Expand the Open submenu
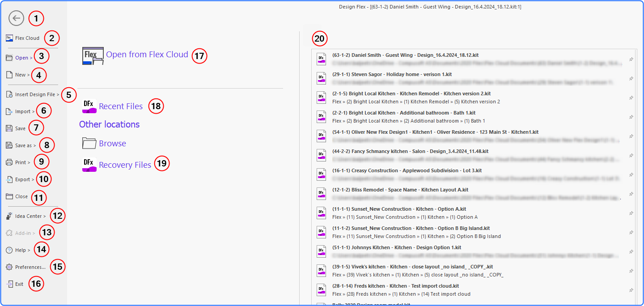Image resolution: width=644 pixels, height=306 pixels. [23, 58]
